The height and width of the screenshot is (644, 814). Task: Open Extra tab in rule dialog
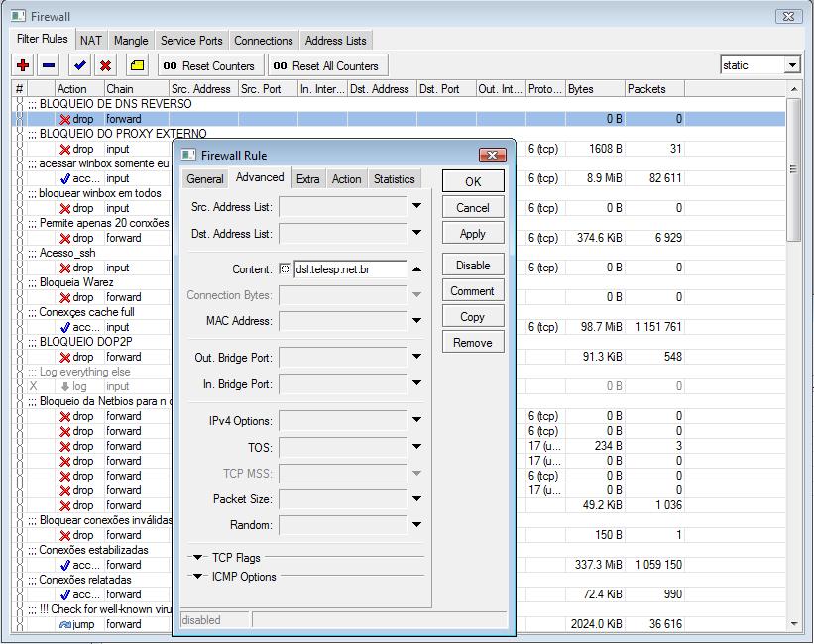[x=307, y=179]
